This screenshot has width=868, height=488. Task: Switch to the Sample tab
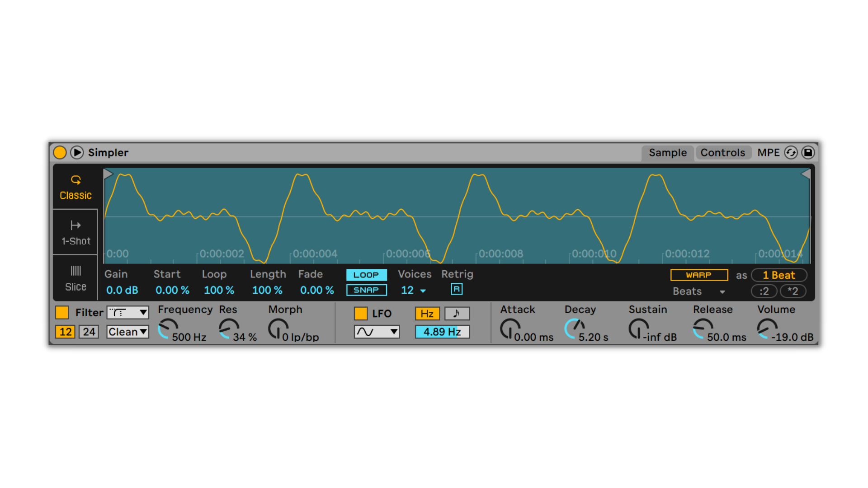click(x=667, y=153)
